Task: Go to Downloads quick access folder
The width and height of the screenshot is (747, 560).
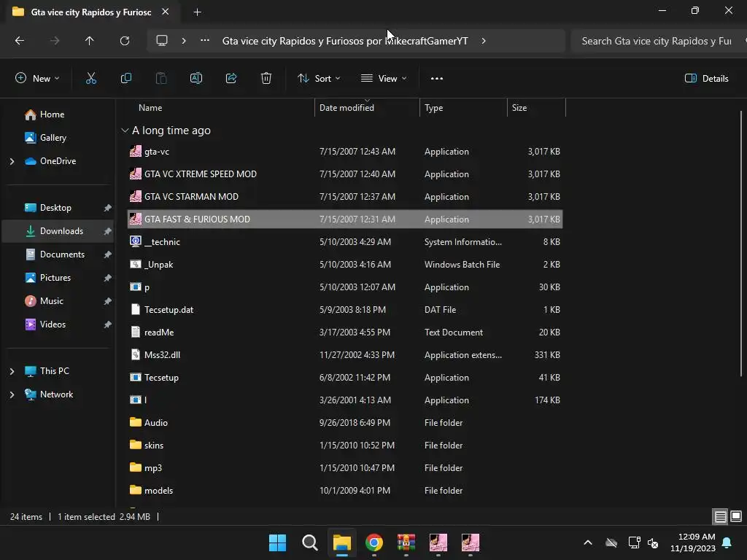Action: point(57,231)
